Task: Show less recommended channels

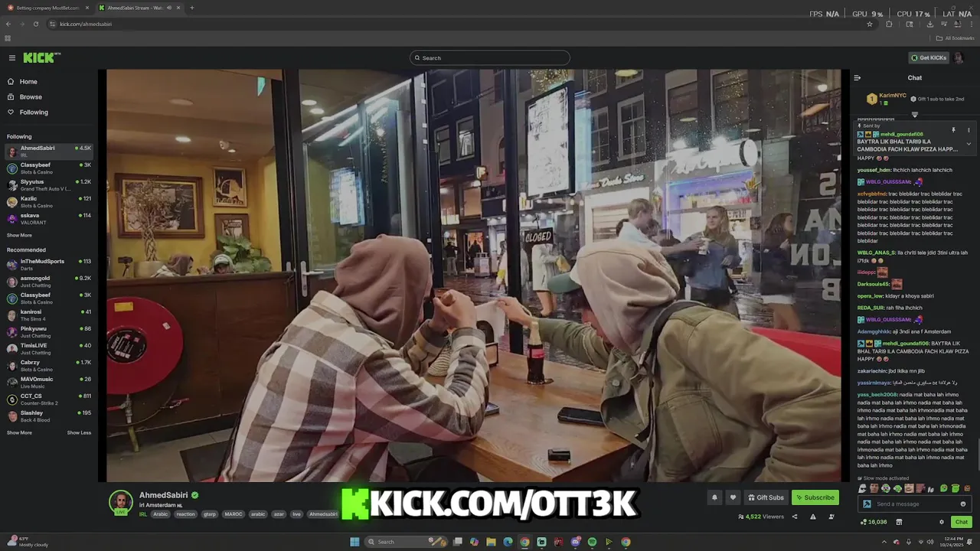Action: click(79, 433)
